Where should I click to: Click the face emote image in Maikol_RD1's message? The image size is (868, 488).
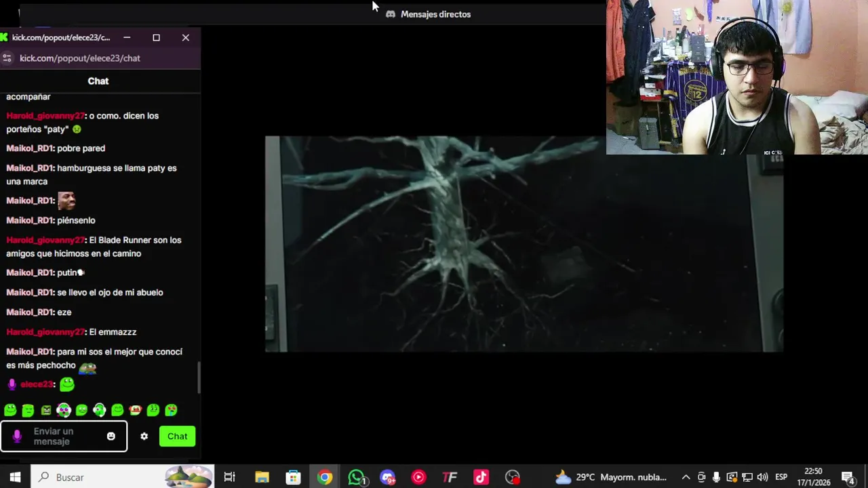[66, 200]
